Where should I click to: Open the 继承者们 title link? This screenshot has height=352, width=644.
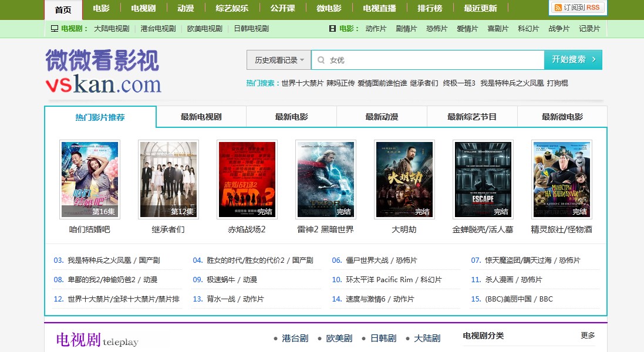click(168, 229)
